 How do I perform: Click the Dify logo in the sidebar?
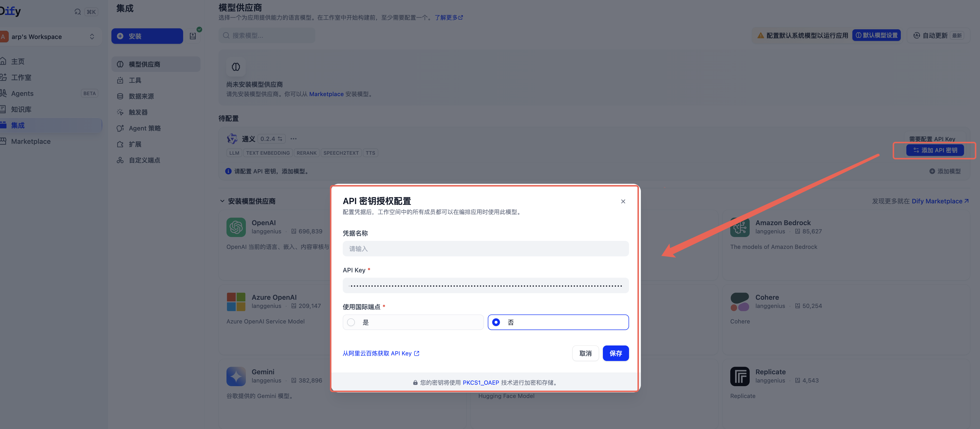pyautogui.click(x=10, y=11)
